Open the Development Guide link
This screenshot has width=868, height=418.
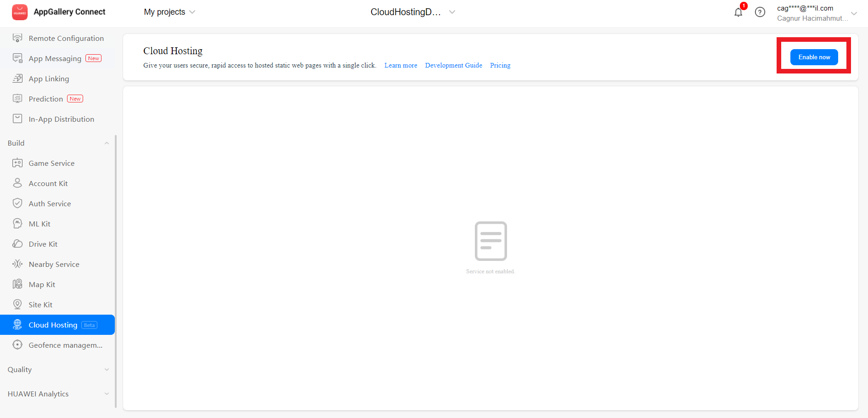[x=453, y=65]
